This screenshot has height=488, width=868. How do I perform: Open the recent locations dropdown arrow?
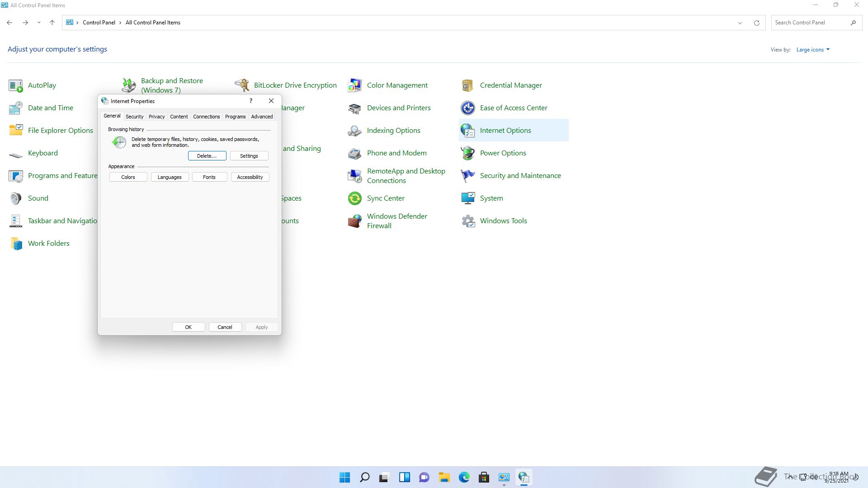pos(39,23)
